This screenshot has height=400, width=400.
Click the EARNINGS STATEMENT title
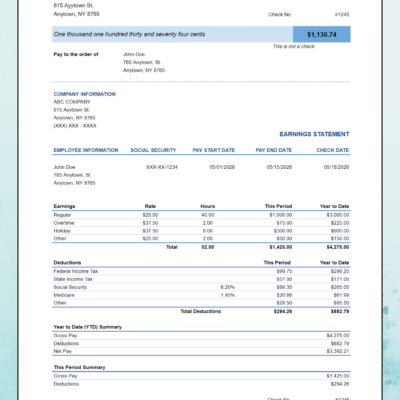pos(314,134)
